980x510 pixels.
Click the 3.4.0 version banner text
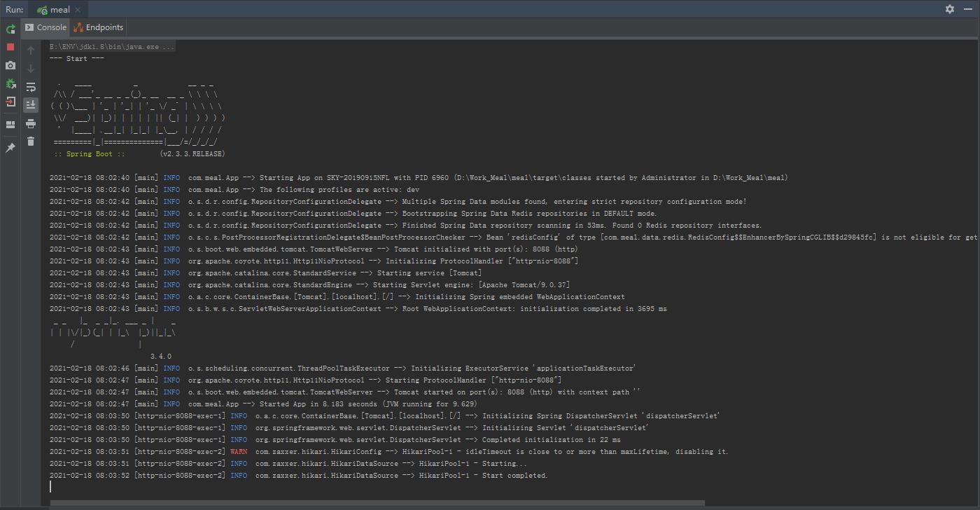click(160, 357)
